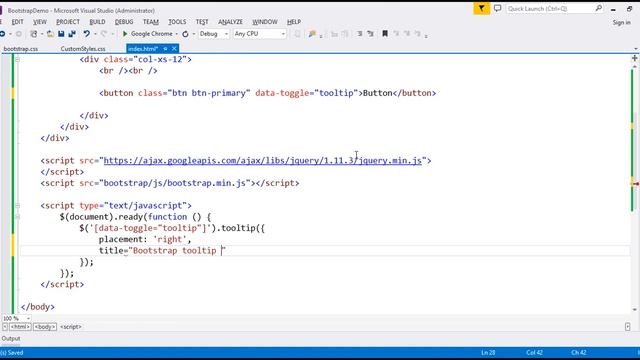This screenshot has height=360, width=640.
Task: Open the TEST menu
Action: click(x=202, y=22)
